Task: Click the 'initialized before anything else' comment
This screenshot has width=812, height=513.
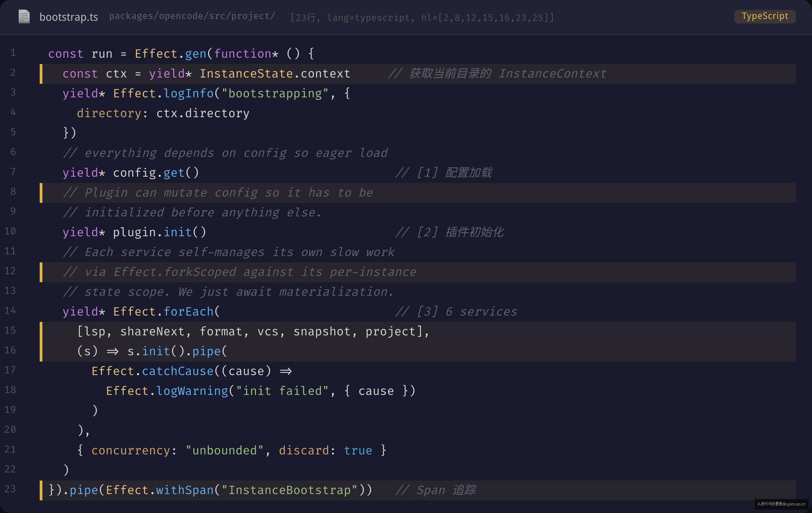Action: point(192,213)
